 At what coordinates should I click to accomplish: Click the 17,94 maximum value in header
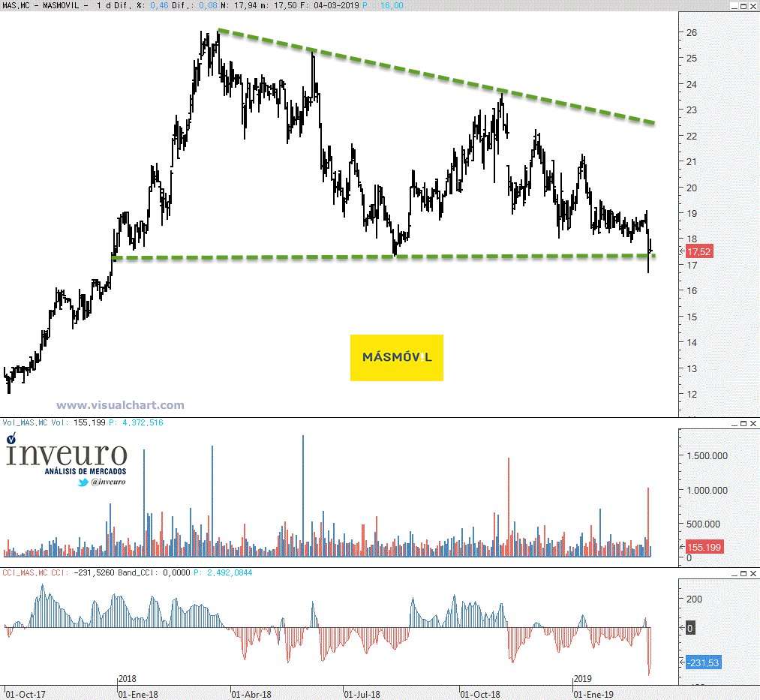click(246, 5)
